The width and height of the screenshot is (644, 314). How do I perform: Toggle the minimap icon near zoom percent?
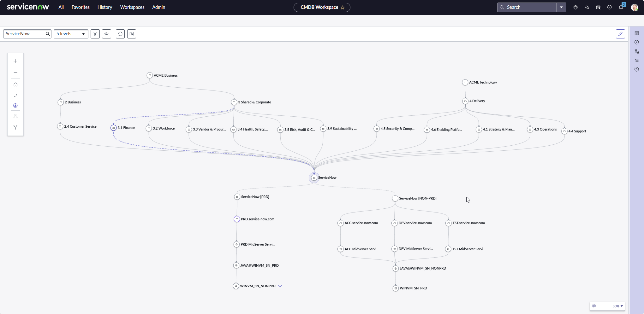point(594,306)
